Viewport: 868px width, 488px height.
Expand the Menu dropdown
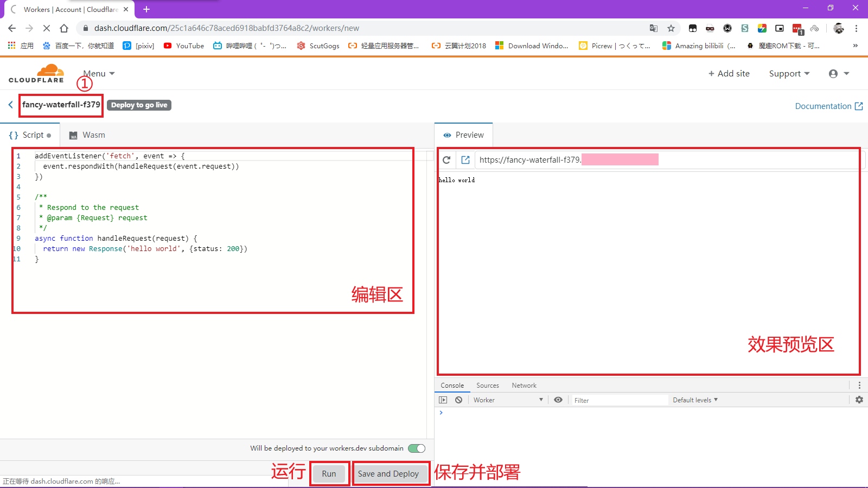tap(99, 74)
